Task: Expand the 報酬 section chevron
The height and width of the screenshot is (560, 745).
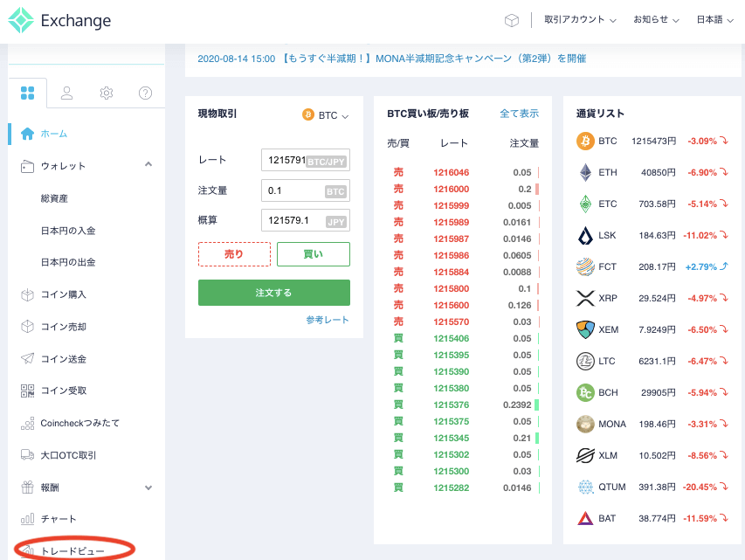Action: coord(148,487)
